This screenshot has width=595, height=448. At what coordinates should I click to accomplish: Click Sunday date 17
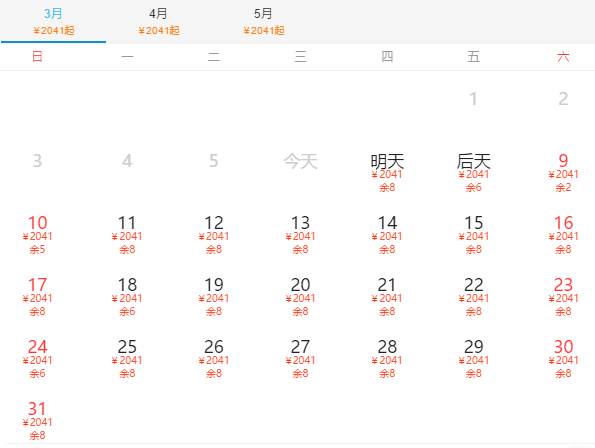(x=37, y=296)
